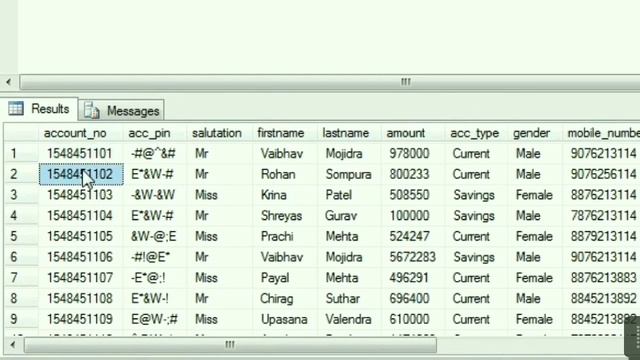Click the results grid horizontal scrollbar thumb
This screenshot has width=640, height=360.
point(230,345)
